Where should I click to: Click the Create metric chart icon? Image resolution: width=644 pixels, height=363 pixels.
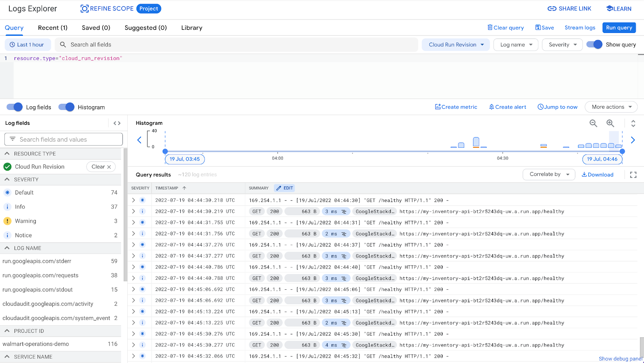coord(438,107)
